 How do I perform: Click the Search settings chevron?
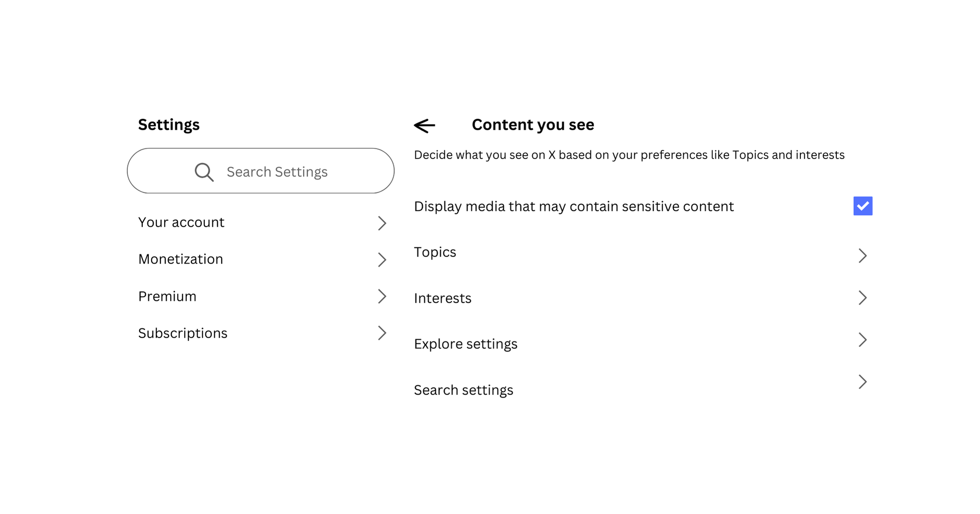click(862, 382)
